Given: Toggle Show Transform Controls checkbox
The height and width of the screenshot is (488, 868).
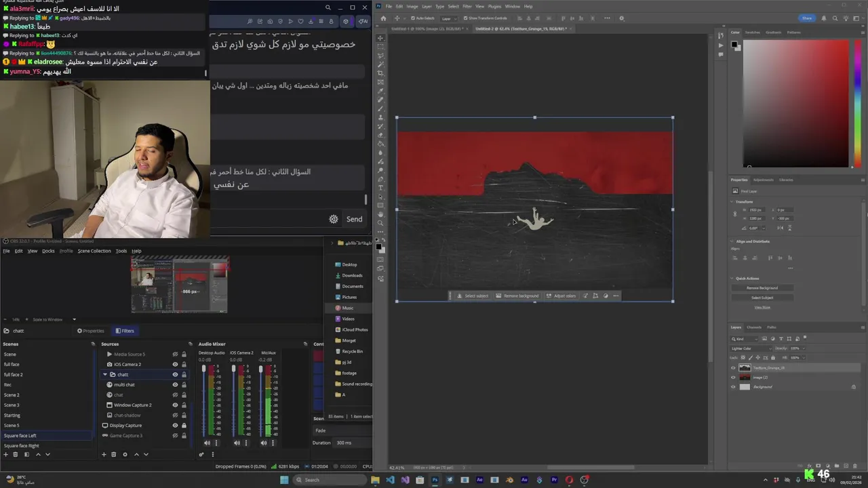Looking at the screenshot, I should coord(466,18).
